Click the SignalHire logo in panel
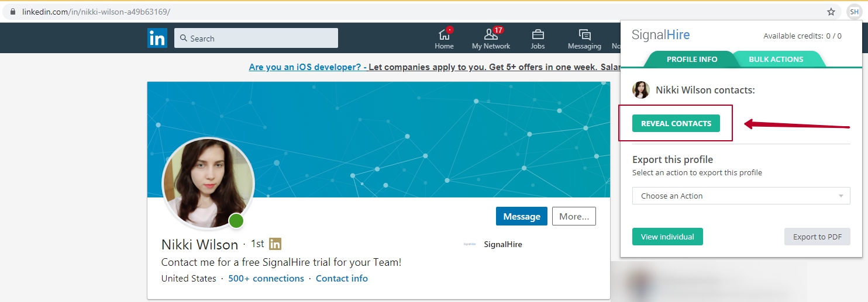The width and height of the screenshot is (868, 302). [x=660, y=35]
